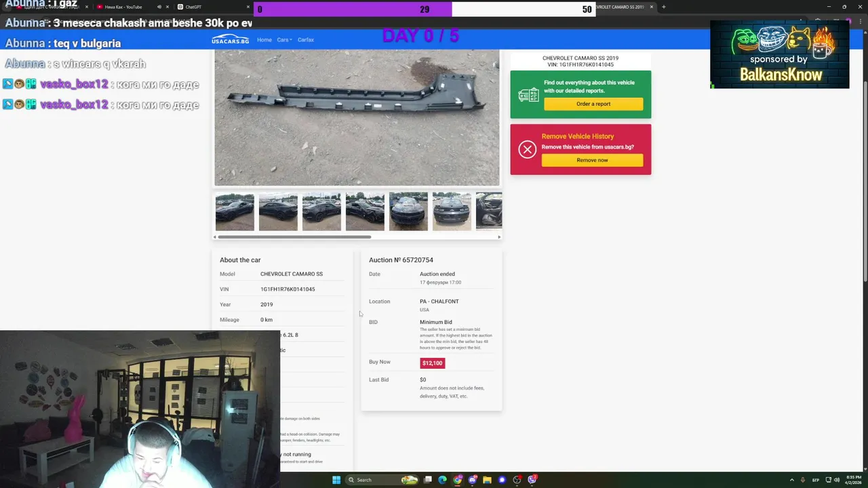Click the Remove now button

pos(592,160)
